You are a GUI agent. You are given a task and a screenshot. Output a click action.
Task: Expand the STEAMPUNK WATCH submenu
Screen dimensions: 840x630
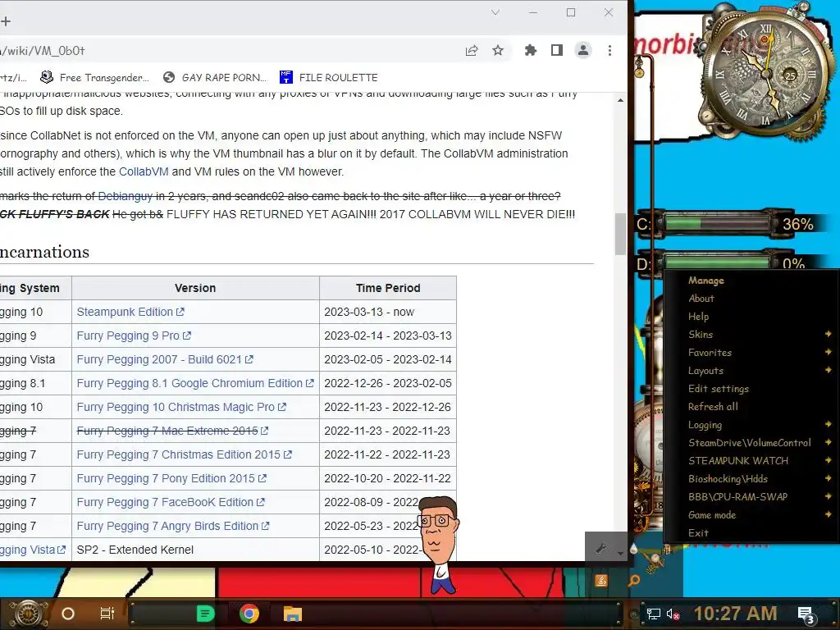point(751,461)
